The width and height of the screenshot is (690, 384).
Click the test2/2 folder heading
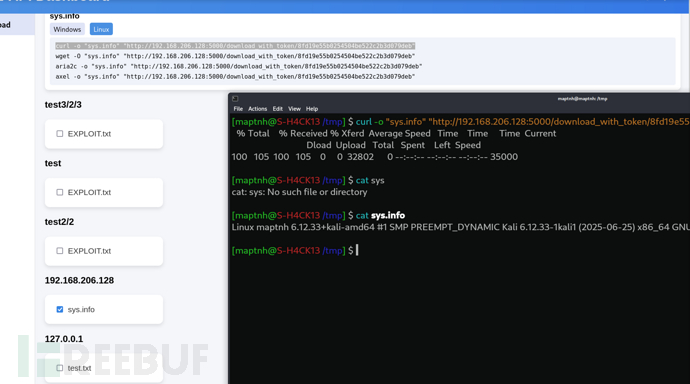click(59, 222)
